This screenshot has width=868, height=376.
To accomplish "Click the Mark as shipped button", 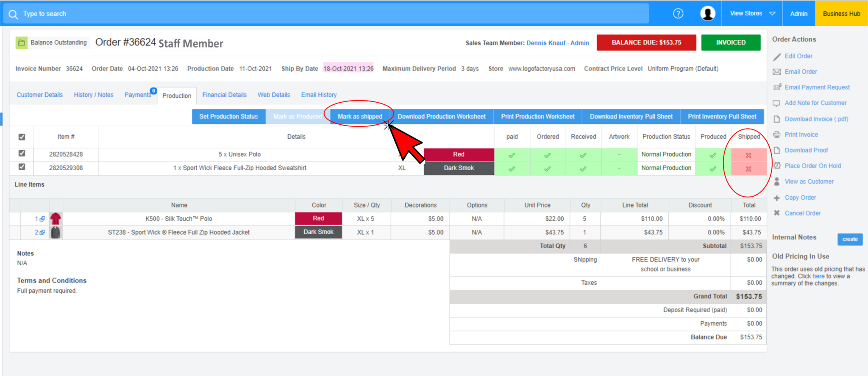I will click(x=360, y=117).
